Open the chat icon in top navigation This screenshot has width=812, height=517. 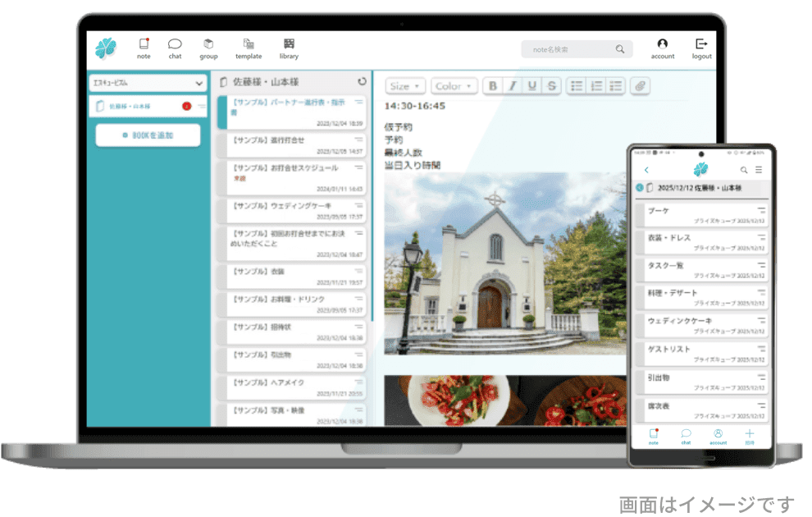[175, 48]
